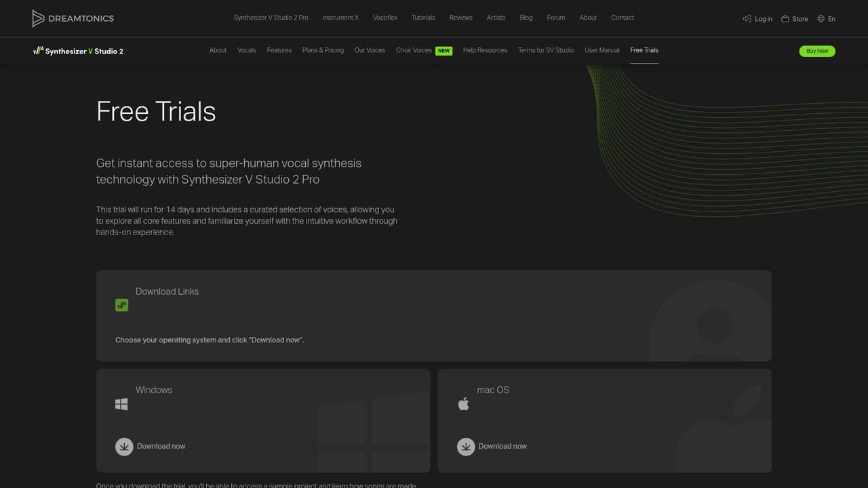
Task: Open Help Resources tab
Action: [x=485, y=50]
